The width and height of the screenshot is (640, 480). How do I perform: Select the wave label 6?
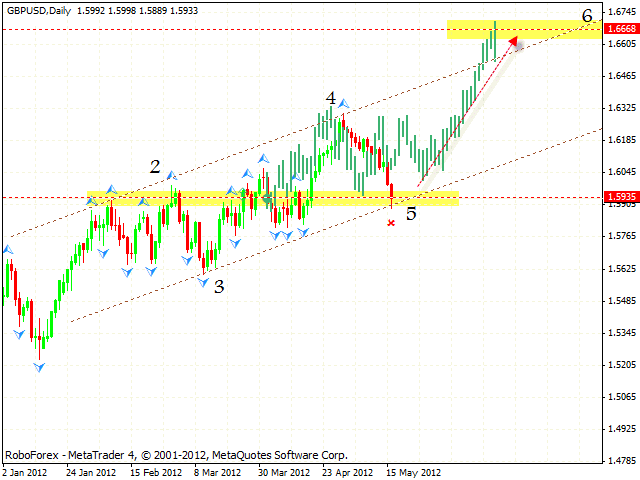click(587, 15)
